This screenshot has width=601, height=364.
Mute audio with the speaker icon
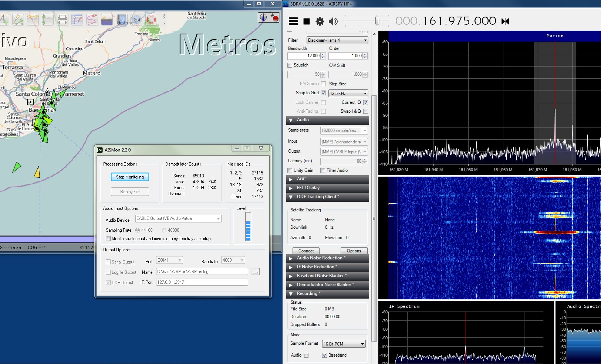[333, 21]
